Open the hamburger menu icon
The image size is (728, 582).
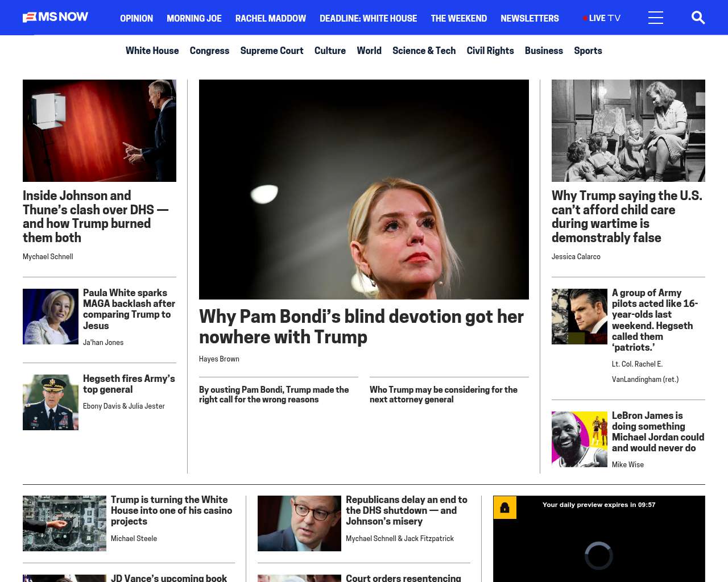(656, 18)
